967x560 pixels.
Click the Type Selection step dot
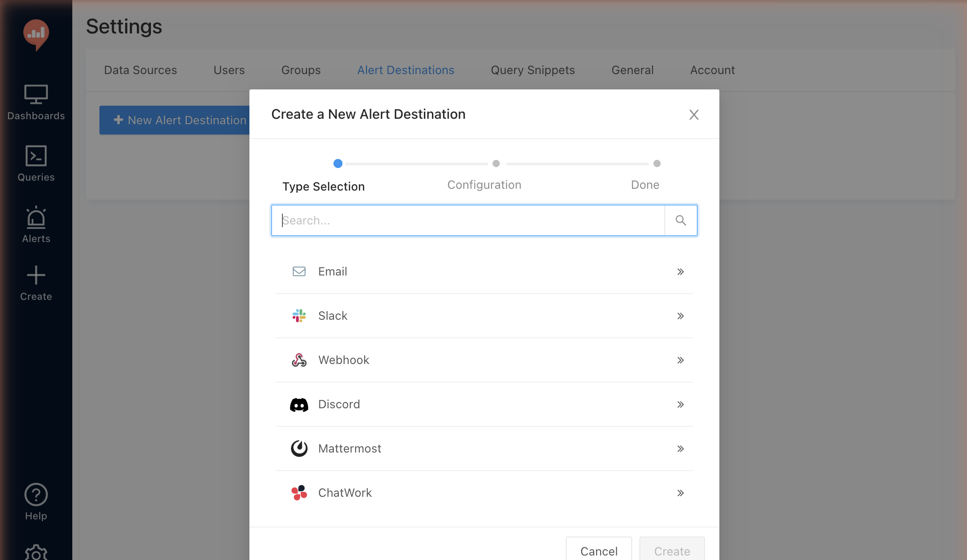pos(338,163)
